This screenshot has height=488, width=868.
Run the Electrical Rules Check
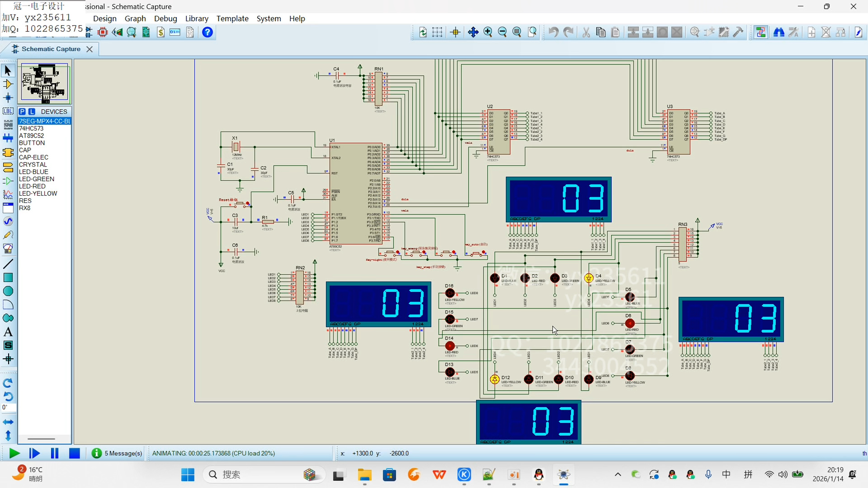pyautogui.click(x=859, y=32)
